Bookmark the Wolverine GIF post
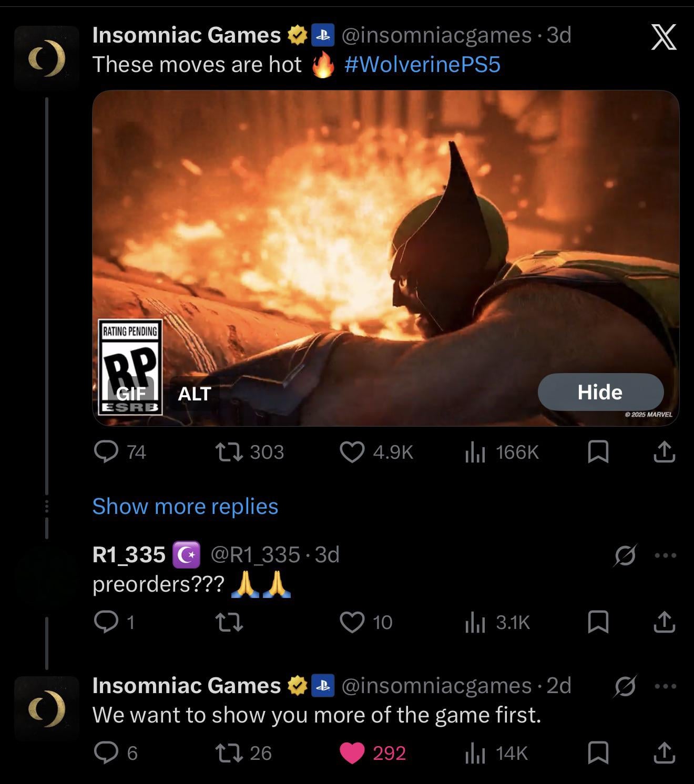Viewport: 694px width, 784px height. (x=598, y=452)
